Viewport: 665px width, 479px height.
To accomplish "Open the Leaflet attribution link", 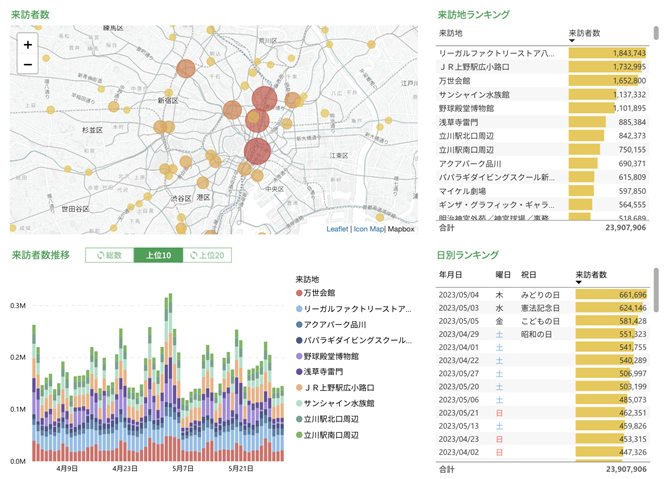I will point(337,229).
